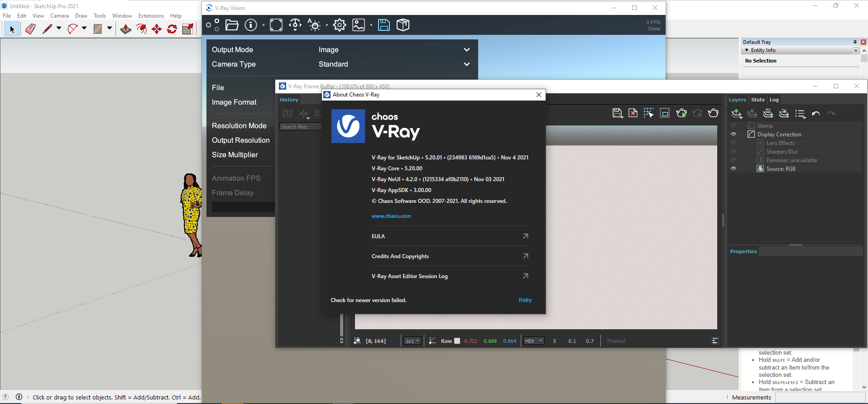Click Retry for version check
Viewport: 868px width, 404px height.
point(525,300)
